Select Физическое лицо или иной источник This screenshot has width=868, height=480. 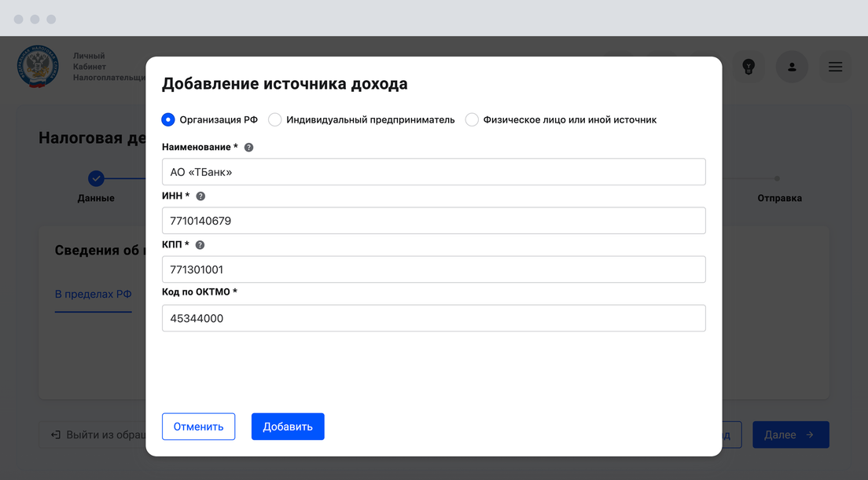472,119
